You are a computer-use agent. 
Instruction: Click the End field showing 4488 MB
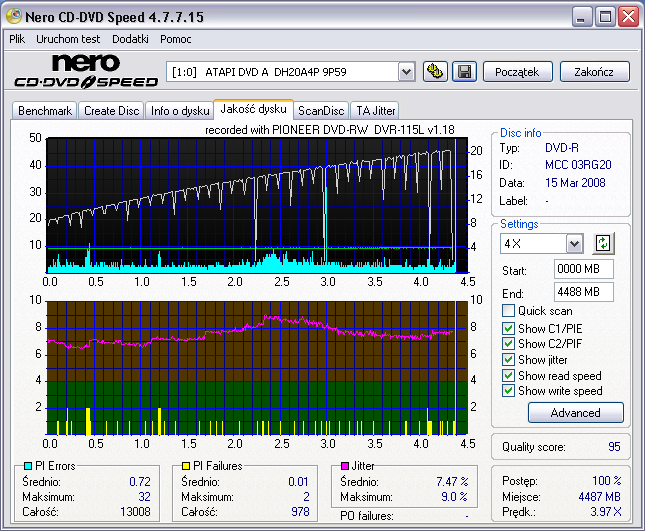[x=583, y=292]
